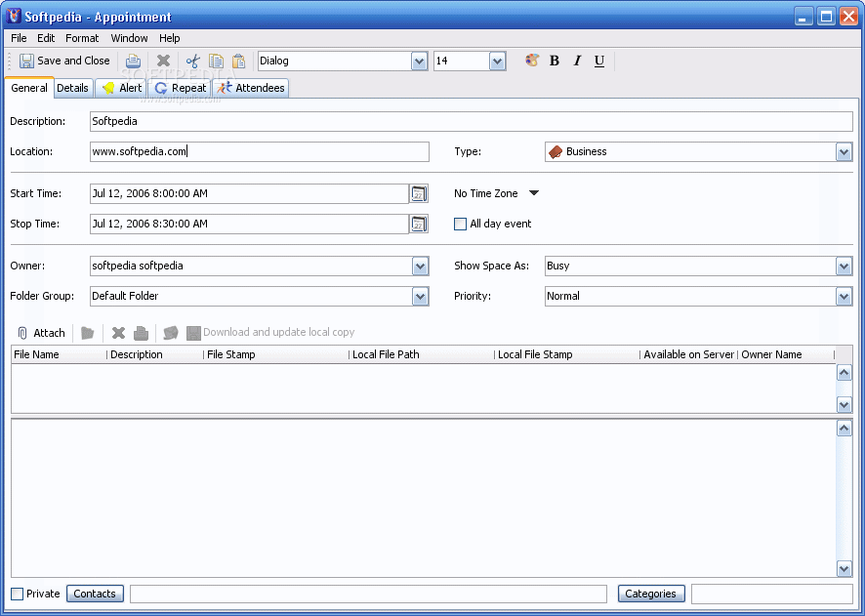Click the Cut scissors icon
Screen dimensions: 865x616
(x=192, y=61)
